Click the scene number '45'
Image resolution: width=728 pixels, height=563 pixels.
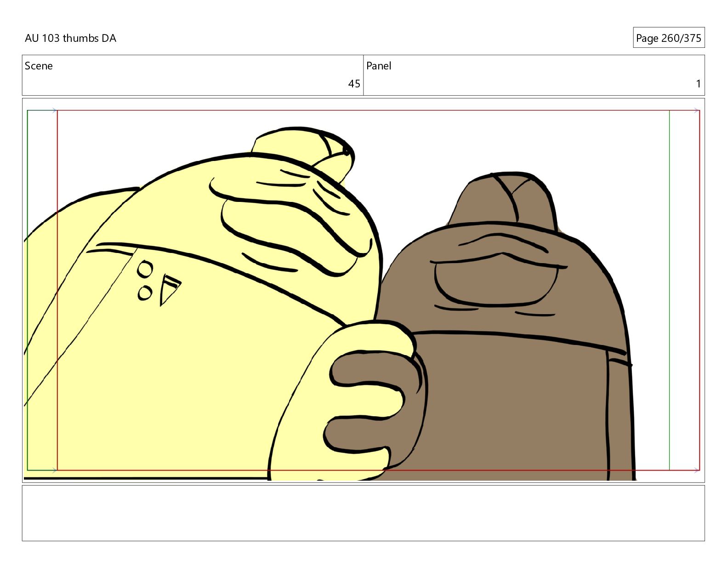354,84
